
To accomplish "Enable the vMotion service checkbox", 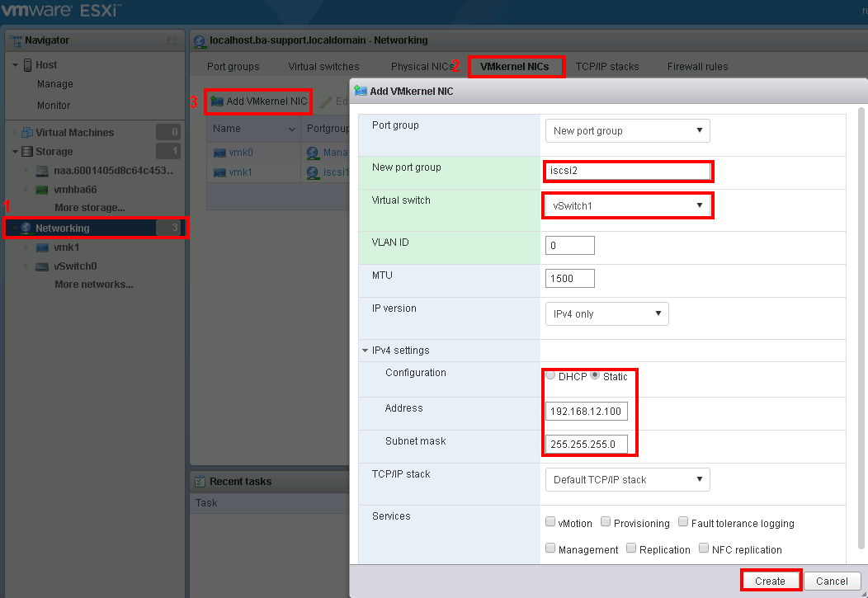I will coord(550,522).
